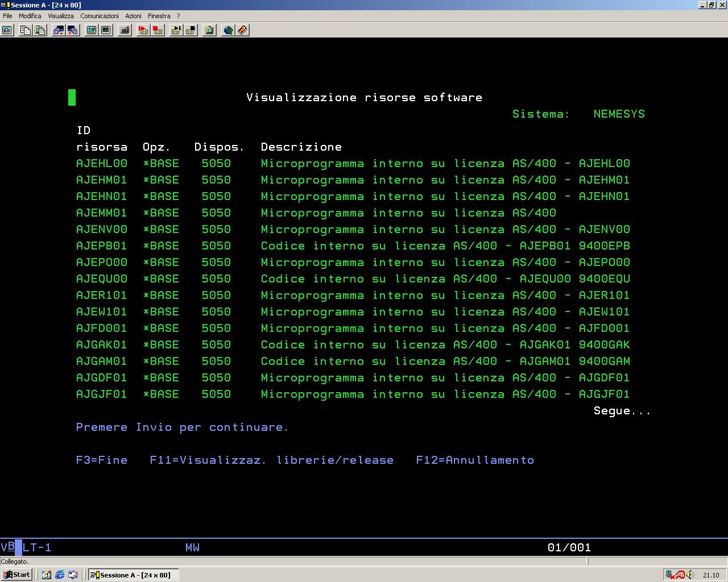Click AJEHM01 resource ID in ID column
The height and width of the screenshot is (582, 728).
point(102,180)
